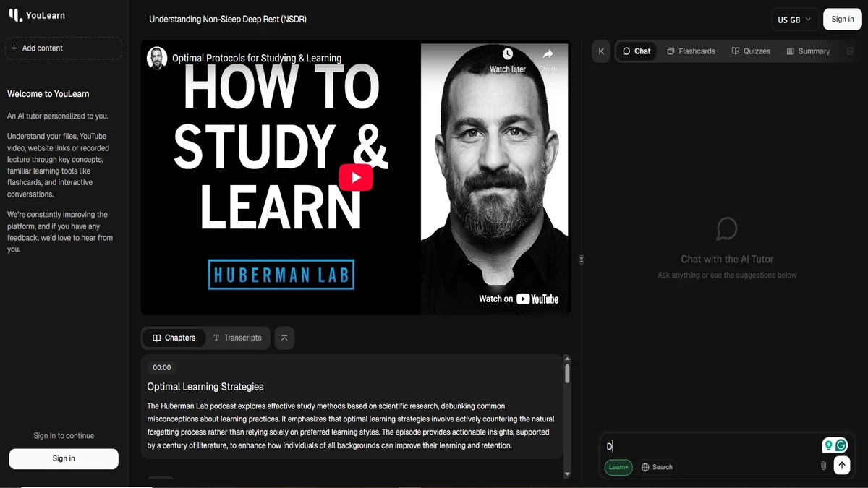Screen dimensions: 868x488
Task: Click the Add content button
Action: point(64,48)
